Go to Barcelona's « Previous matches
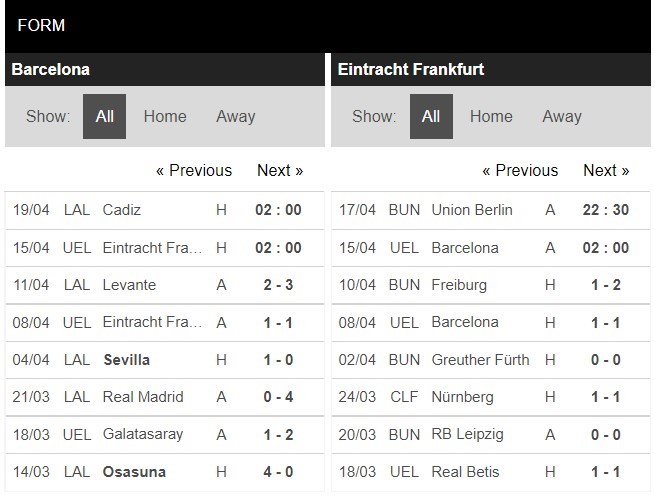655x498 pixels. 194,170
